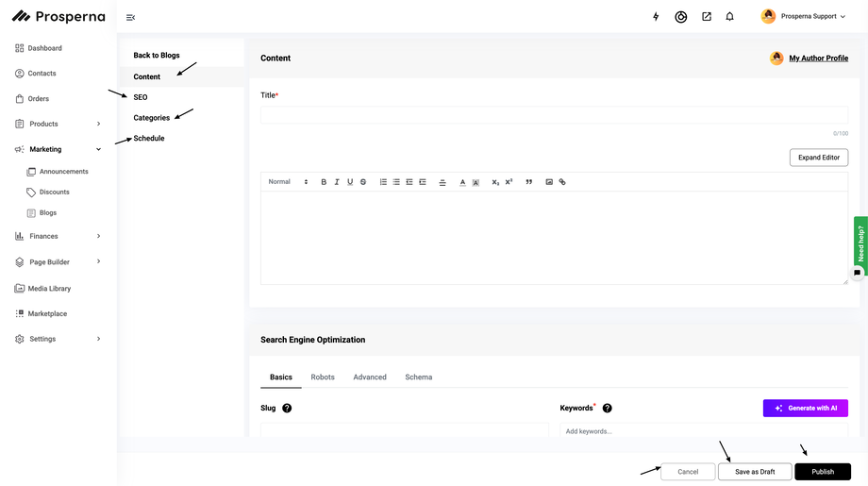This screenshot has height=486, width=868.
Task: Expand Page Builder submenu chevron
Action: point(98,261)
